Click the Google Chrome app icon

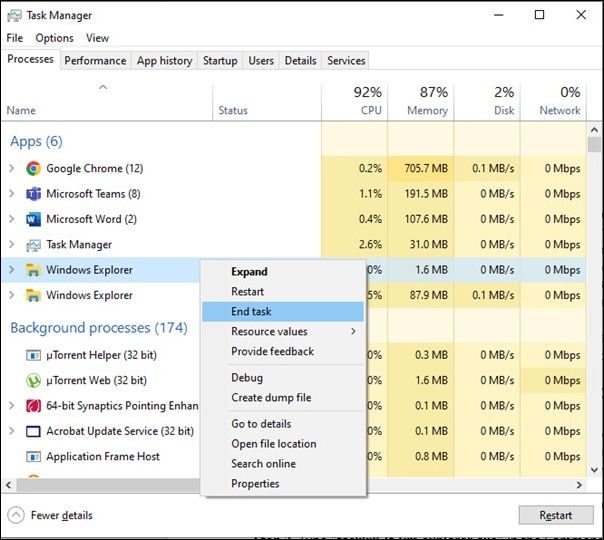tap(33, 169)
